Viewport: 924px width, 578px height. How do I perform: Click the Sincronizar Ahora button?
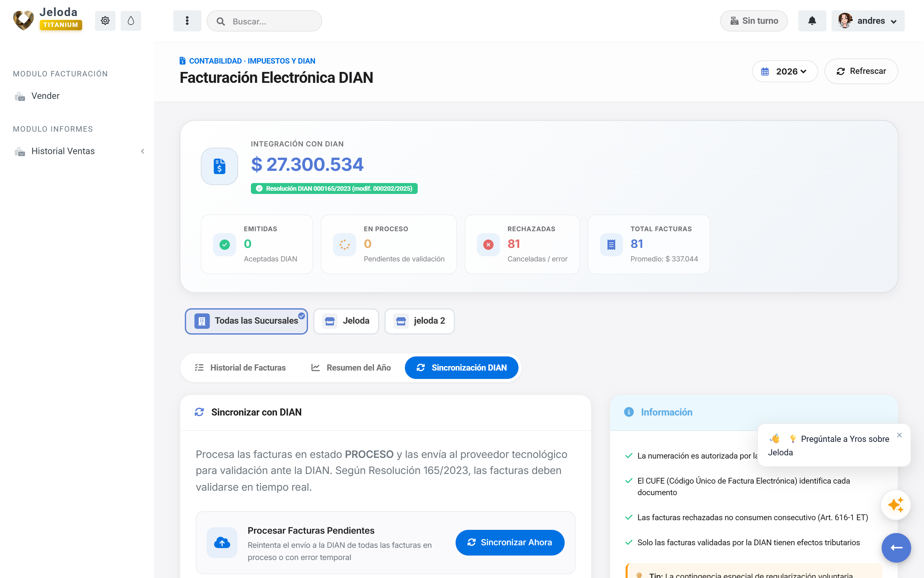point(510,542)
